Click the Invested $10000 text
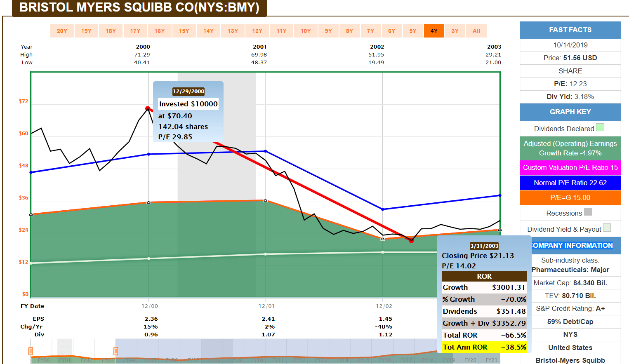This screenshot has width=629, height=364. pos(188,104)
